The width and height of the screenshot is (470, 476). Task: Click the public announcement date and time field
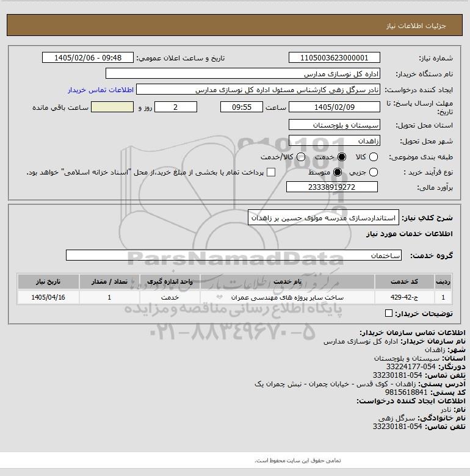[x=88, y=57]
